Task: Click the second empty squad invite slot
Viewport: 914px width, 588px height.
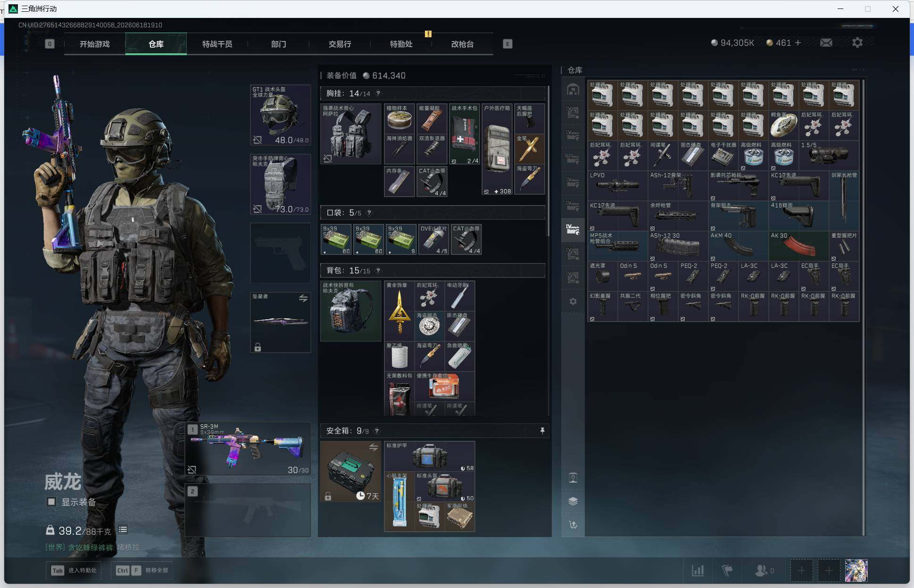Action: point(829,571)
